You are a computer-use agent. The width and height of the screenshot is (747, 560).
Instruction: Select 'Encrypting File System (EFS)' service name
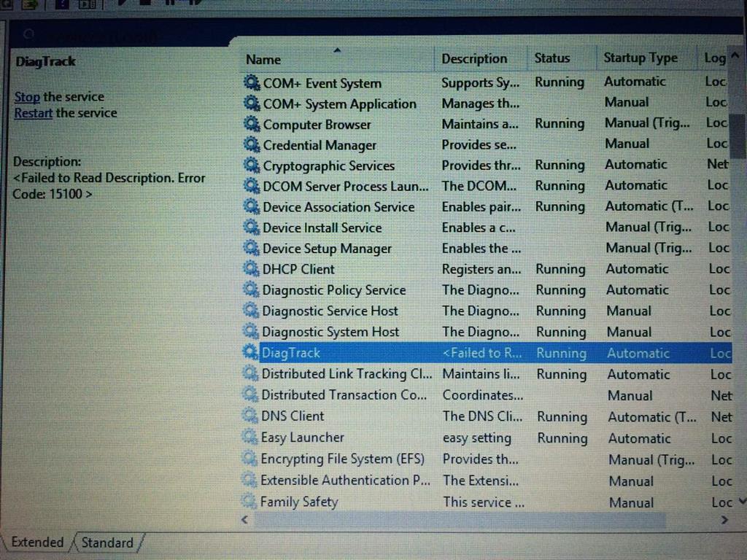(343, 459)
